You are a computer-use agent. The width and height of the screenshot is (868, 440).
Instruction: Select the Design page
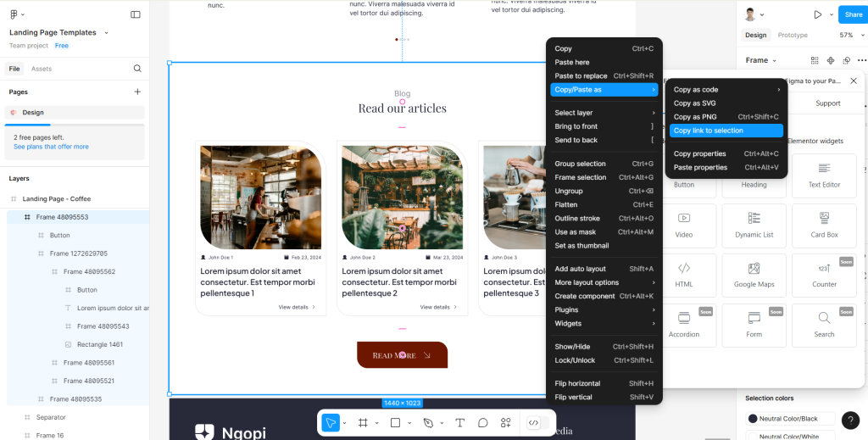75,113
